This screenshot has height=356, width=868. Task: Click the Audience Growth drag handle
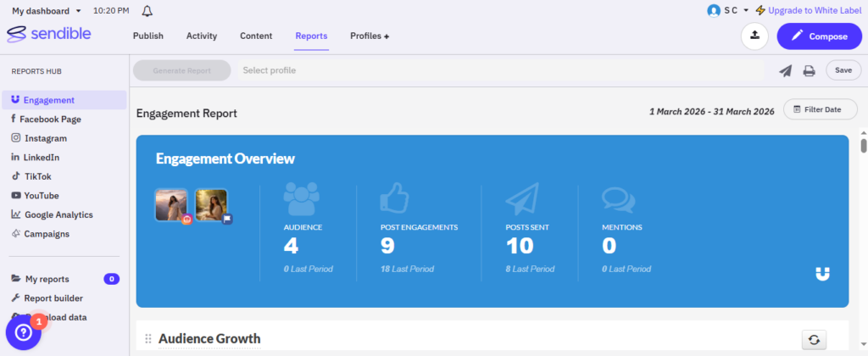[x=147, y=339]
